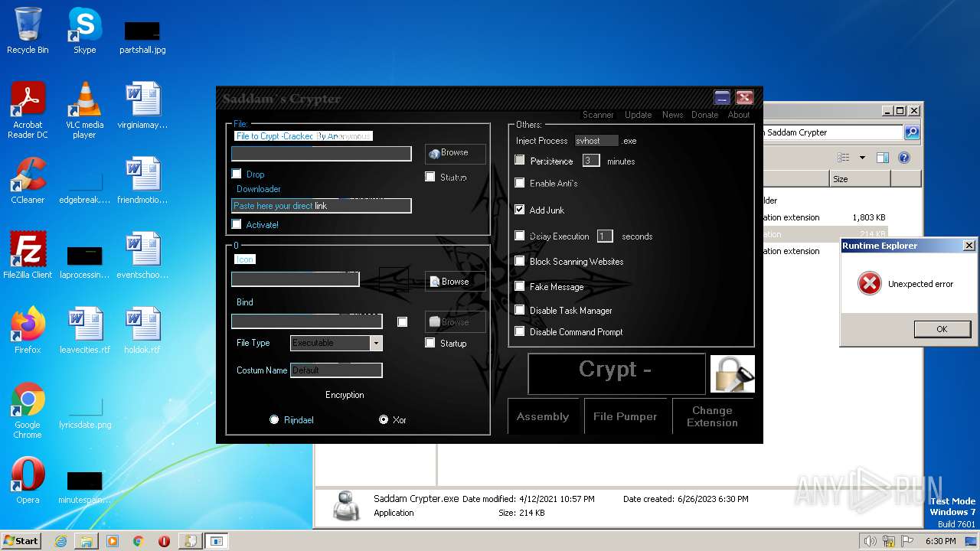
Task: Open the Assembly button
Action: [543, 416]
